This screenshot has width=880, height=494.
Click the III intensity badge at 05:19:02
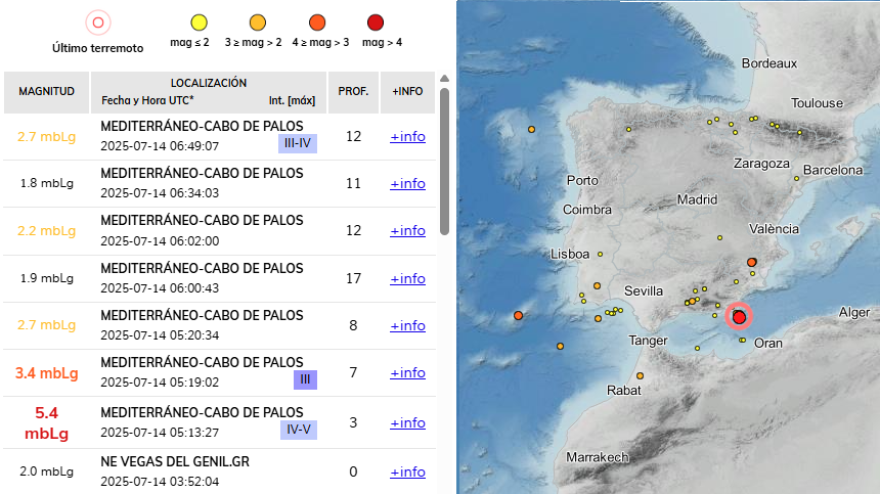point(305,379)
